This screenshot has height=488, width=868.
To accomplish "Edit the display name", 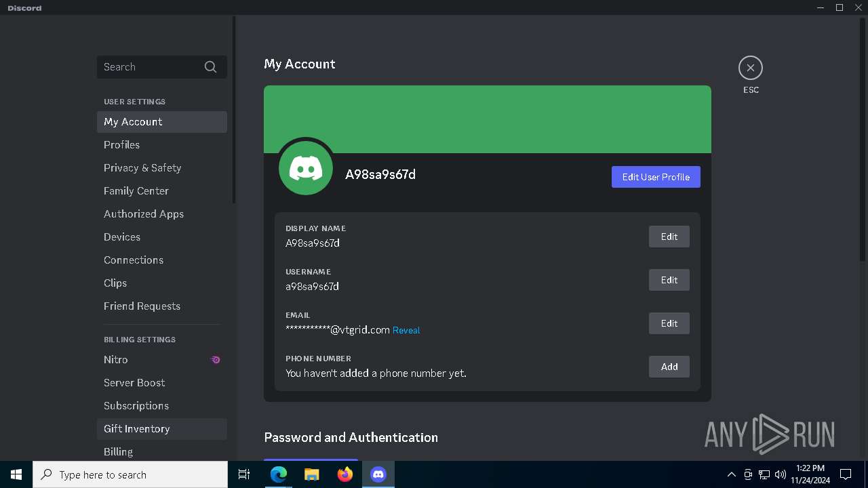I will [669, 237].
